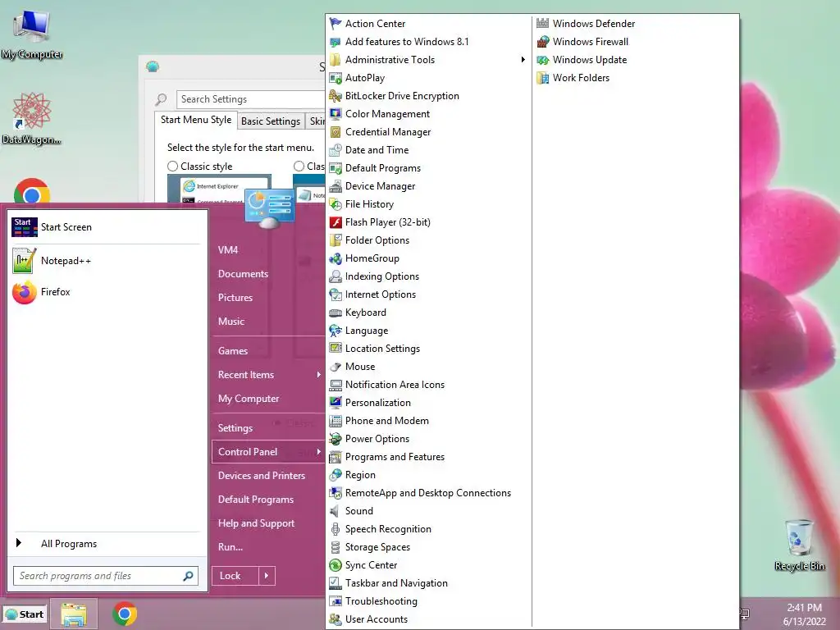Launch Firefox from its start menu icon
The width and height of the screenshot is (840, 630).
[24, 292]
